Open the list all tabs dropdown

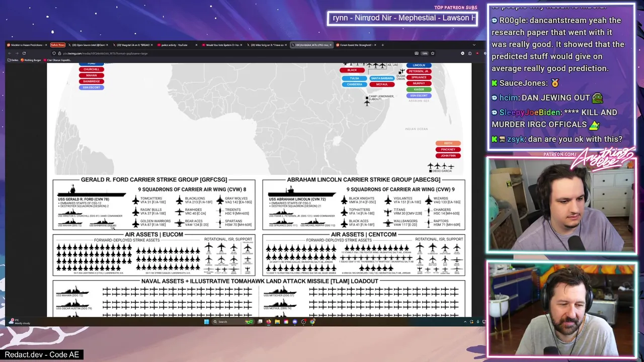(474, 45)
